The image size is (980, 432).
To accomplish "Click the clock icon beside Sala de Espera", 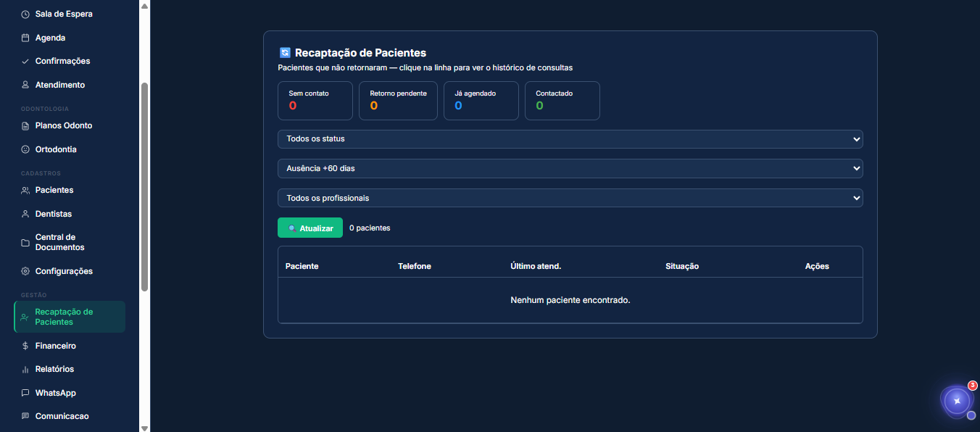I will point(25,14).
